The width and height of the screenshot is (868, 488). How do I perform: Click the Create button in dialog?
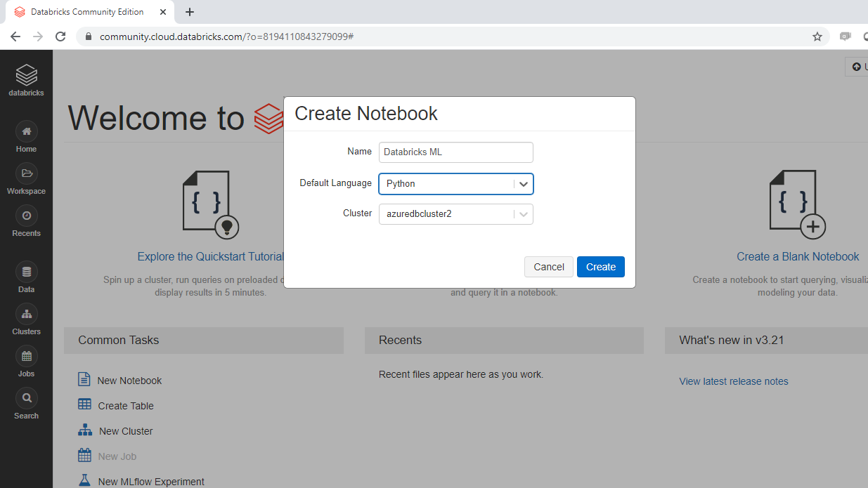pos(601,267)
